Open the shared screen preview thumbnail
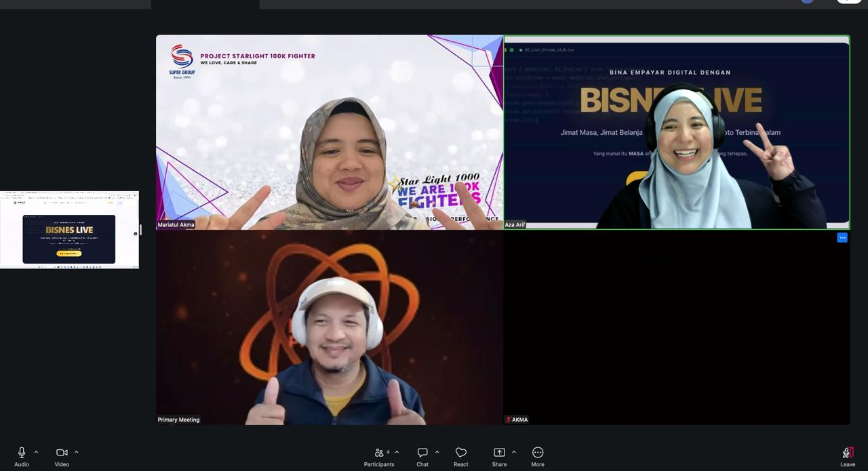Viewport: 868px width, 471px height. [69, 230]
